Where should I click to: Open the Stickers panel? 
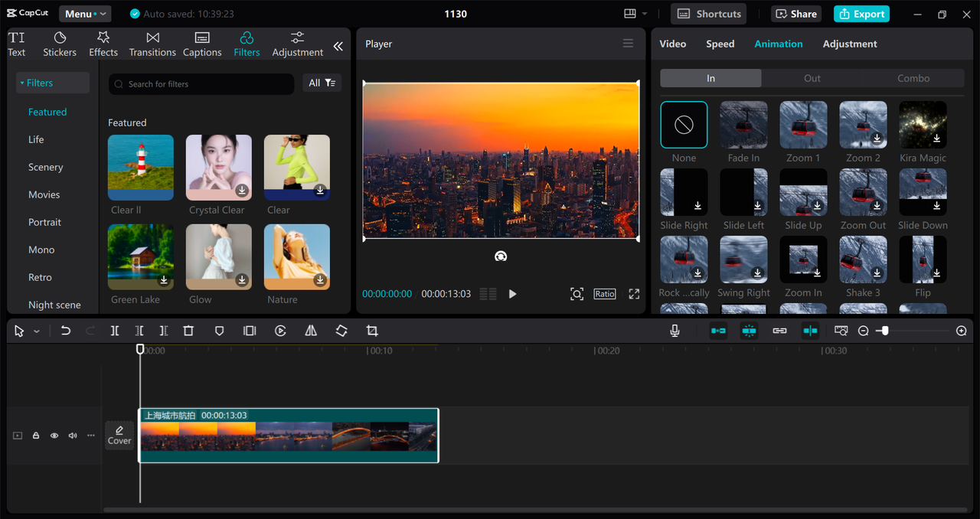pyautogui.click(x=60, y=44)
